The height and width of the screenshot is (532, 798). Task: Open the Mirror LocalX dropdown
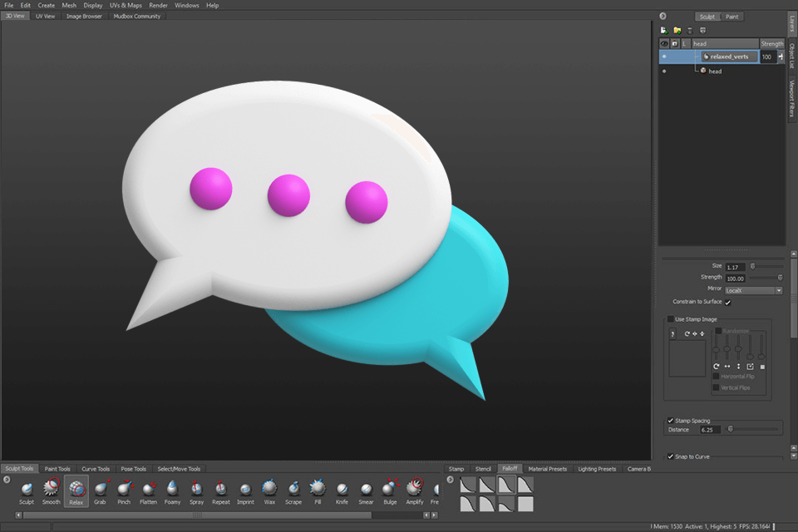pos(753,290)
